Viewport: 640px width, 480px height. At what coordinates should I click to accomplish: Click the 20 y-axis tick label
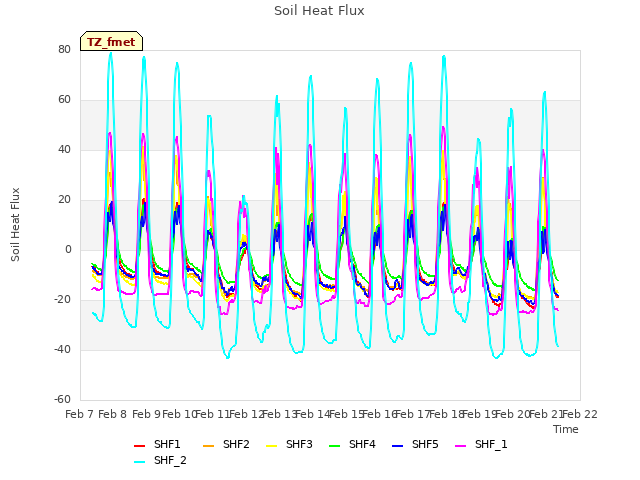coord(64,200)
